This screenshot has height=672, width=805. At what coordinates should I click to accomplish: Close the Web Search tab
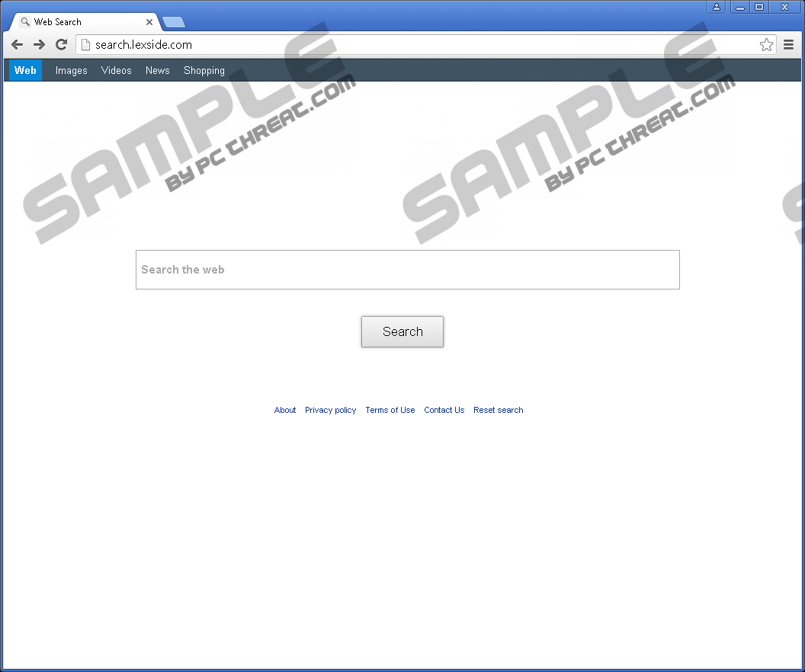pos(149,22)
